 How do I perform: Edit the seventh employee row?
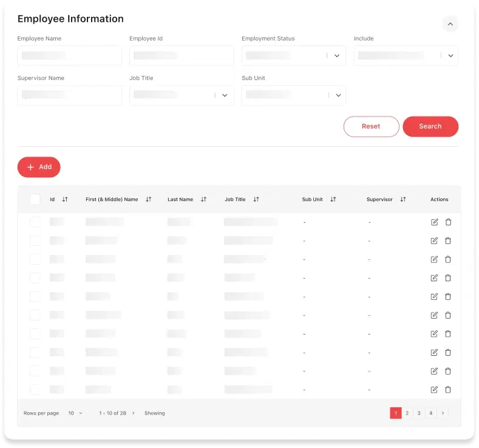point(434,334)
